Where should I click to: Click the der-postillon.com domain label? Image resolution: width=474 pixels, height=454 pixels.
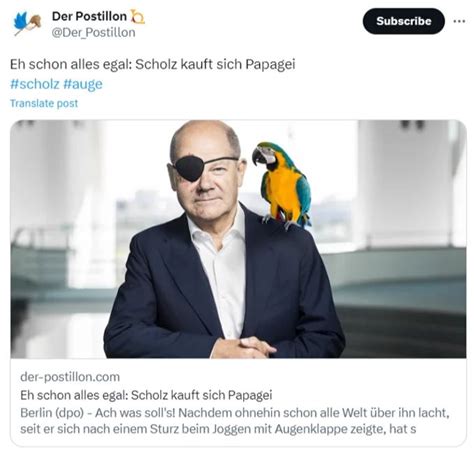click(70, 377)
